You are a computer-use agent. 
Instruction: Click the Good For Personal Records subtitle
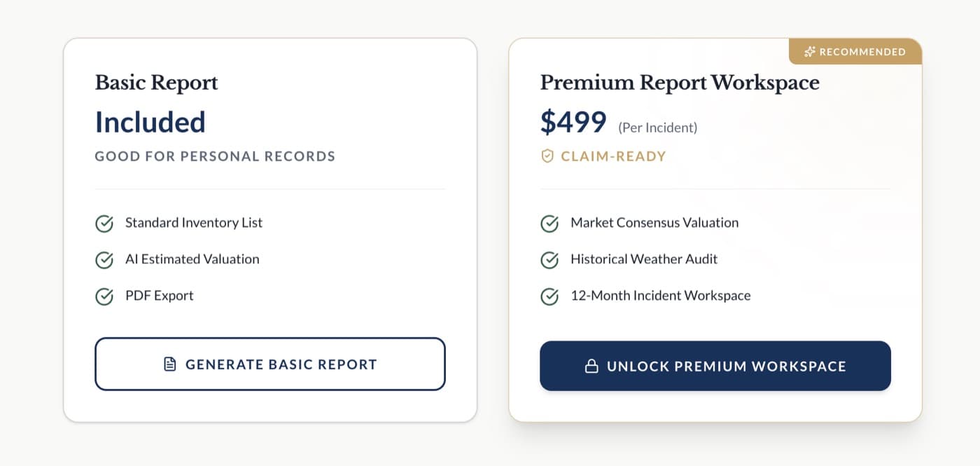pyautogui.click(x=215, y=156)
